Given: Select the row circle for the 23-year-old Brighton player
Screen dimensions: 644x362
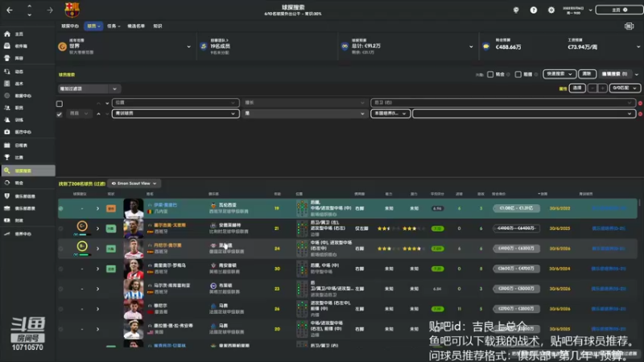Looking at the screenshot, I should click(61, 289).
